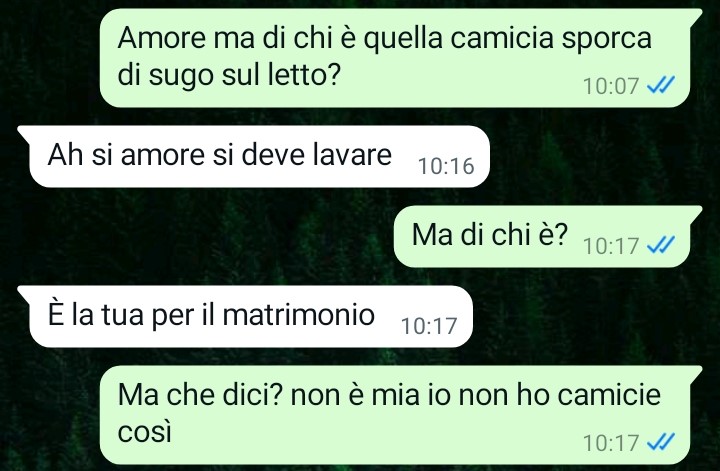Click the 10:17 timestamp next to "Ma di chi è?"
Image resolution: width=720 pixels, height=471 pixels.
tap(611, 246)
